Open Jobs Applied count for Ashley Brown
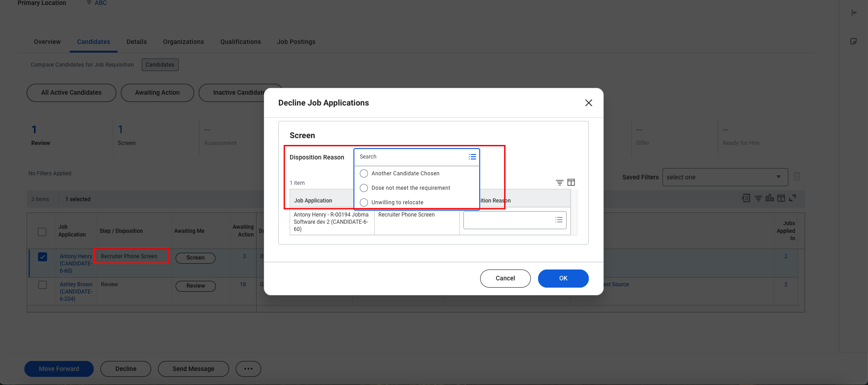This screenshot has width=868, height=385. 786,284
